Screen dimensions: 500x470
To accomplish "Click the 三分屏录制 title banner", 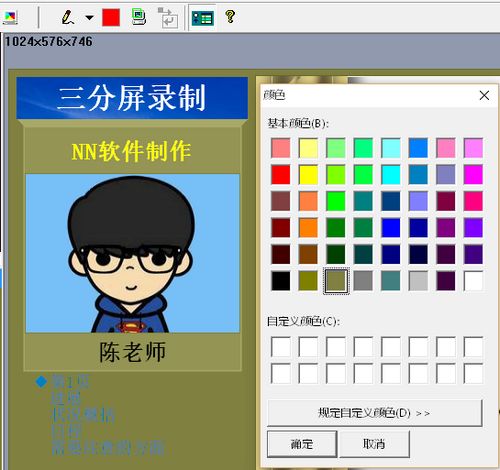I will click(x=132, y=98).
